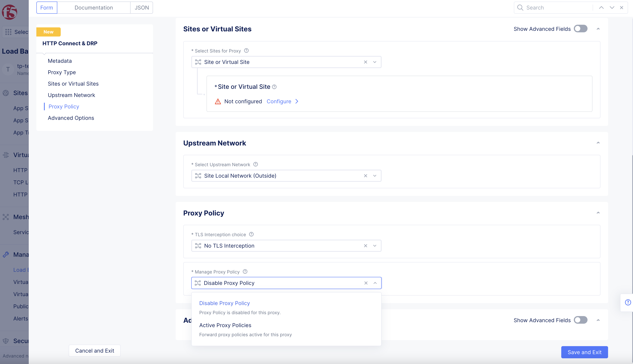Click Save and Exit button
The height and width of the screenshot is (364, 633).
click(x=584, y=352)
